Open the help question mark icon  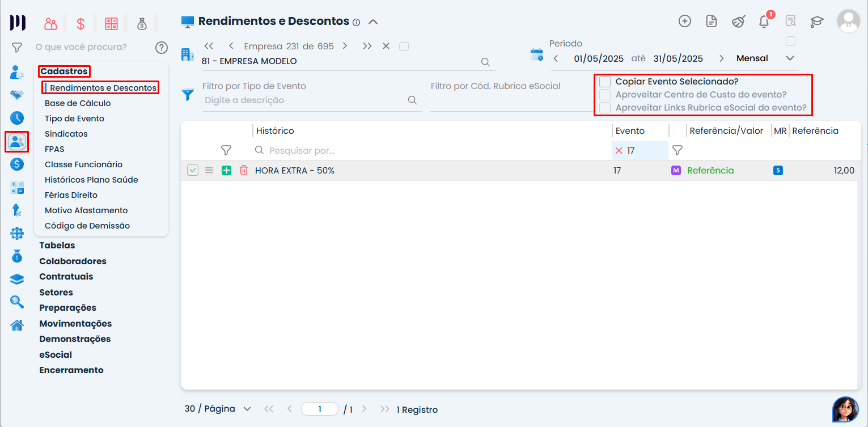tap(162, 47)
